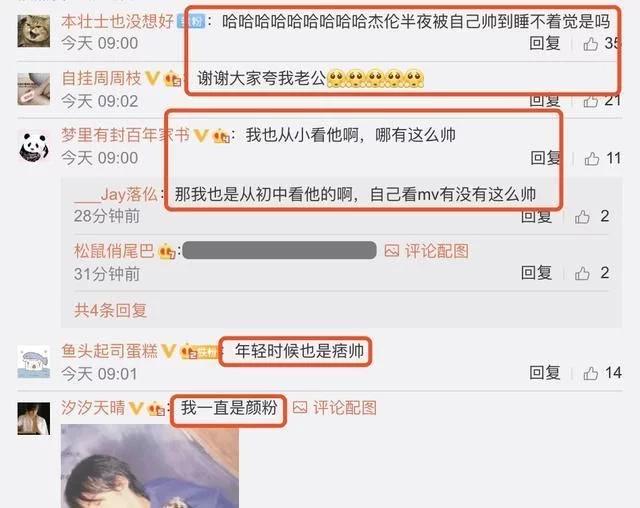The image size is (640, 508).
Task: Like the reply from 松鼠俏尾巴
Action: click(x=582, y=273)
